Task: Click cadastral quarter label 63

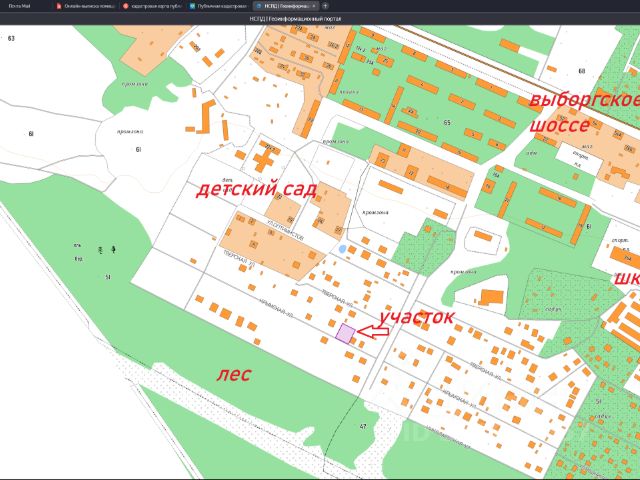Action: (11, 38)
